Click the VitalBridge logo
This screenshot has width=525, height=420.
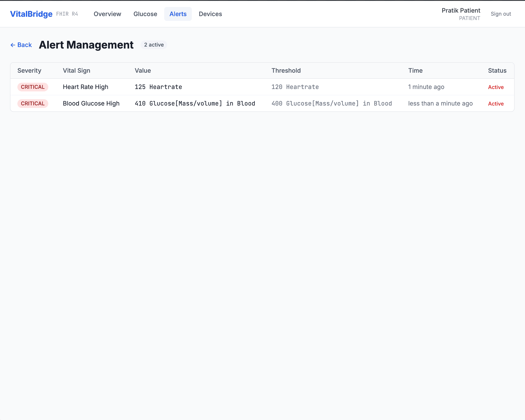pos(31,14)
